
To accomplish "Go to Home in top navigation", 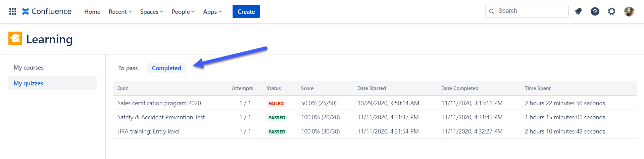I will (x=92, y=11).
